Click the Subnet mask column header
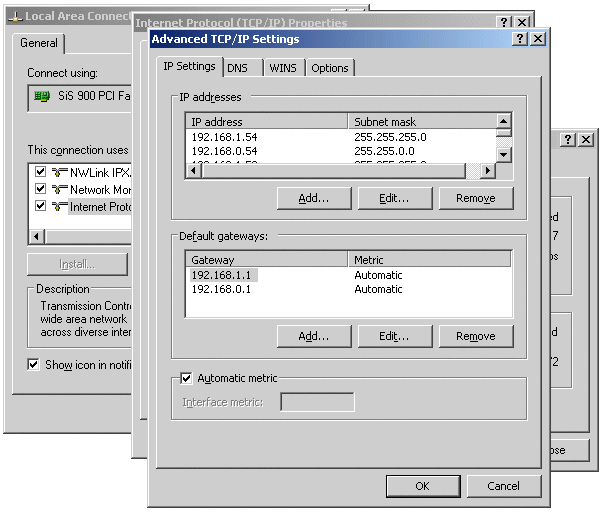Image resolution: width=603 pixels, height=520 pixels. click(422, 122)
